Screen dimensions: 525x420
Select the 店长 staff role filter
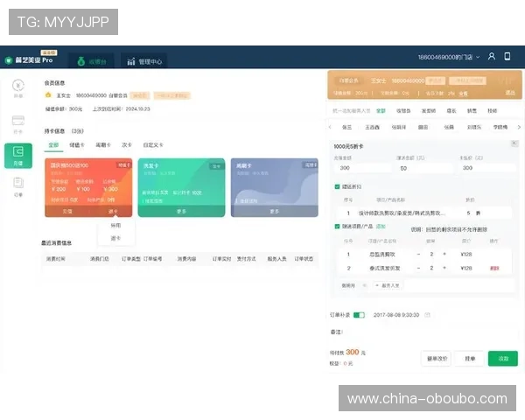tap(451, 111)
